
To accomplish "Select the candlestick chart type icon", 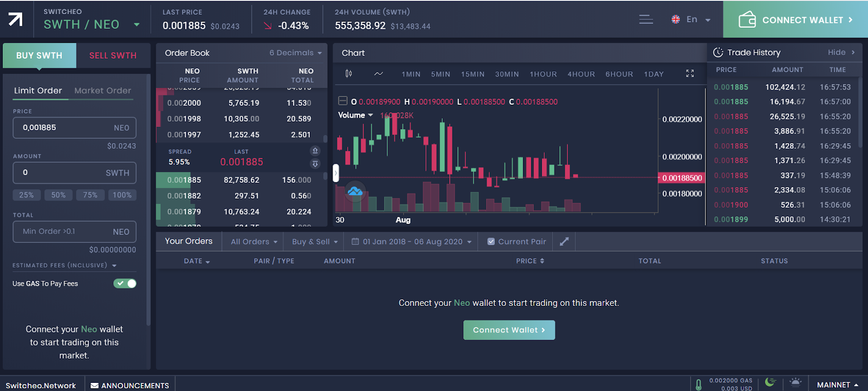I will click(x=348, y=74).
